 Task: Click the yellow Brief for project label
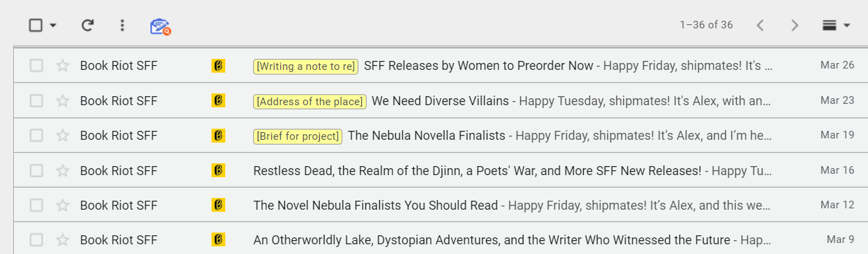pyautogui.click(x=297, y=136)
